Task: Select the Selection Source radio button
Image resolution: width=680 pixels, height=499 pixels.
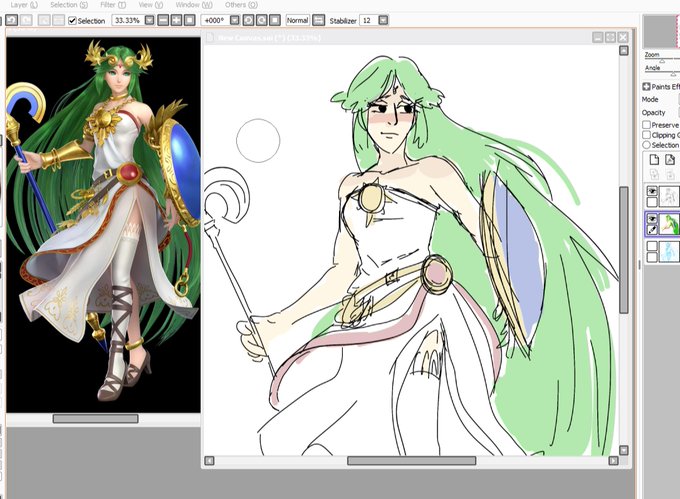Action: 646,145
